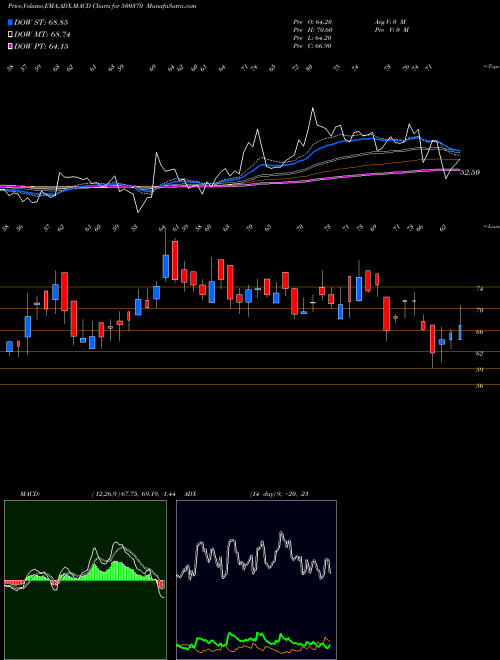Click the MACD (12,26,9) values text

pyautogui.click(x=136, y=494)
